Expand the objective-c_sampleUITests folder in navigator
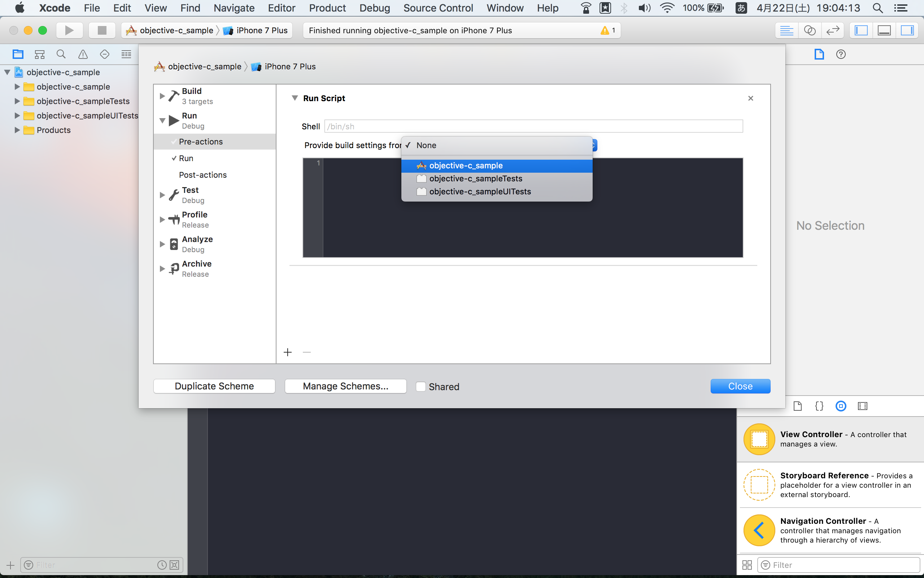The height and width of the screenshot is (578, 924). [17, 116]
